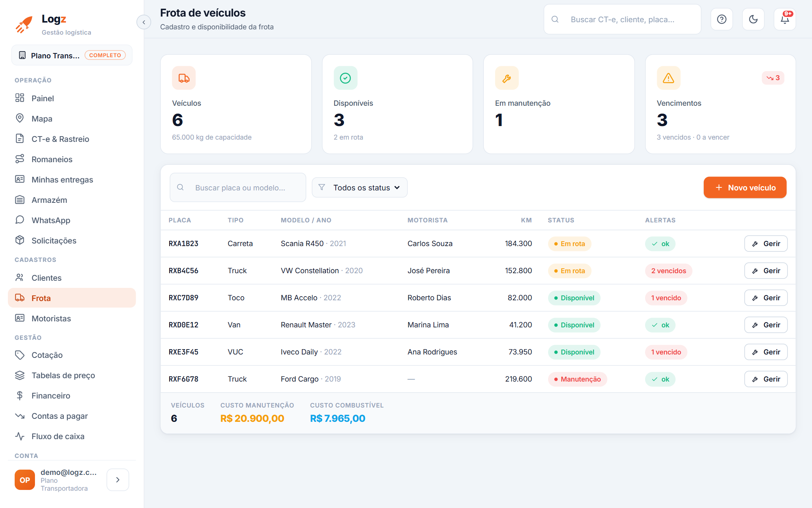Click the Logz rocket logo
The image size is (812, 508).
tap(24, 24)
